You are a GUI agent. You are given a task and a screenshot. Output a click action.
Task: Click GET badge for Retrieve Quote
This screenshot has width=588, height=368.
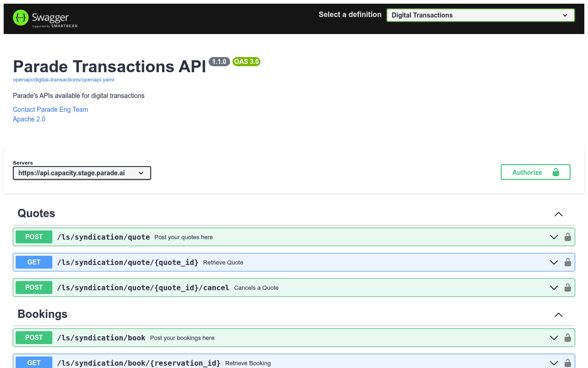tap(34, 262)
